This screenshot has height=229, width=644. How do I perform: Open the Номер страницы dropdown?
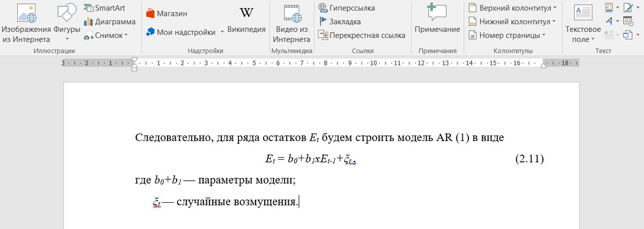pyautogui.click(x=506, y=35)
